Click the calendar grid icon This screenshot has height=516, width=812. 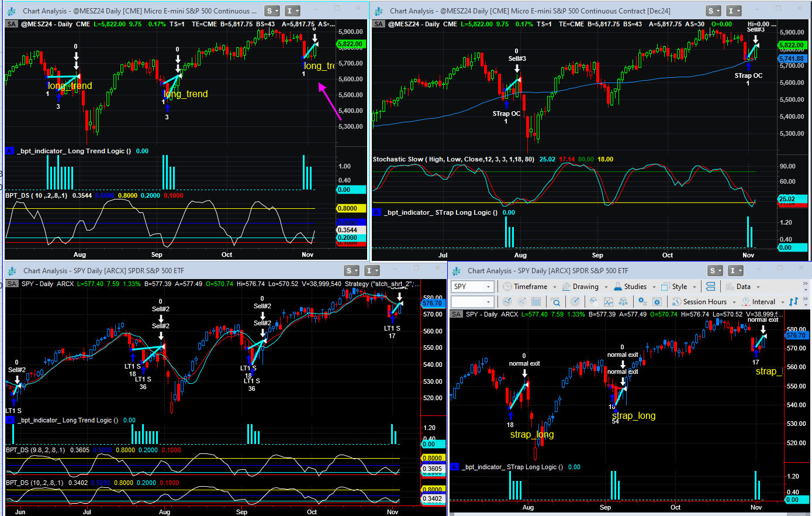tap(535, 302)
